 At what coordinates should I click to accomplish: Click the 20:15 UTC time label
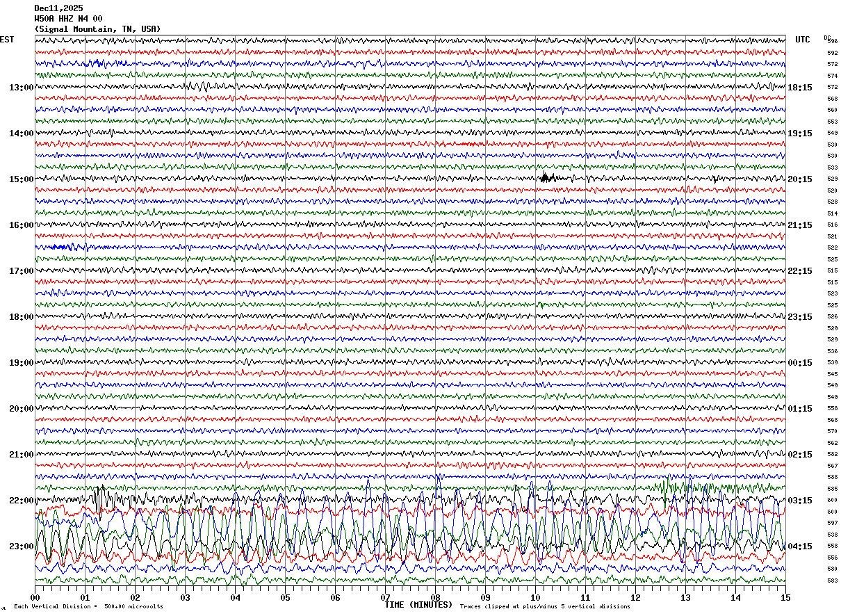[800, 179]
